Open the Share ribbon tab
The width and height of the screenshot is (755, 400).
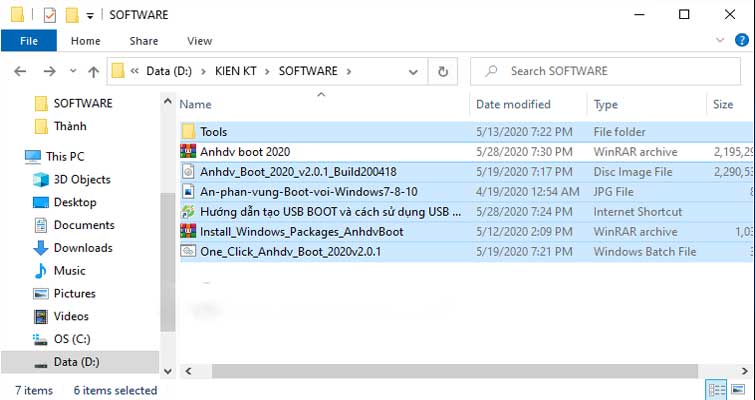(143, 41)
